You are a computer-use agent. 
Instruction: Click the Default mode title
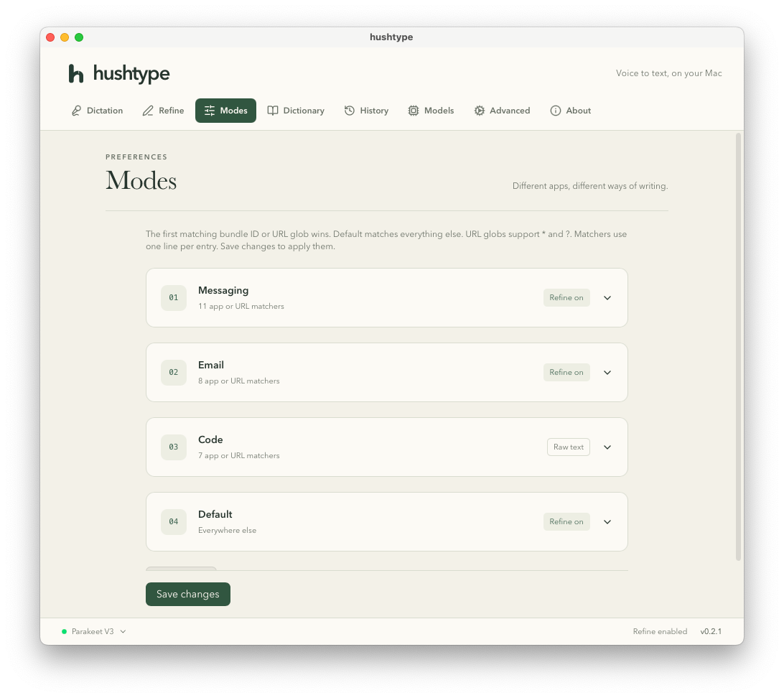[215, 514]
